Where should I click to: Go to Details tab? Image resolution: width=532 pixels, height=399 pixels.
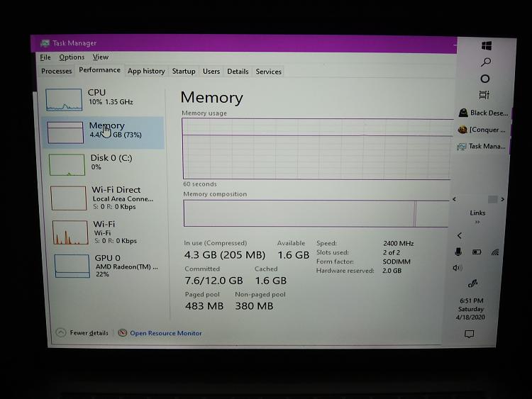[x=238, y=71]
